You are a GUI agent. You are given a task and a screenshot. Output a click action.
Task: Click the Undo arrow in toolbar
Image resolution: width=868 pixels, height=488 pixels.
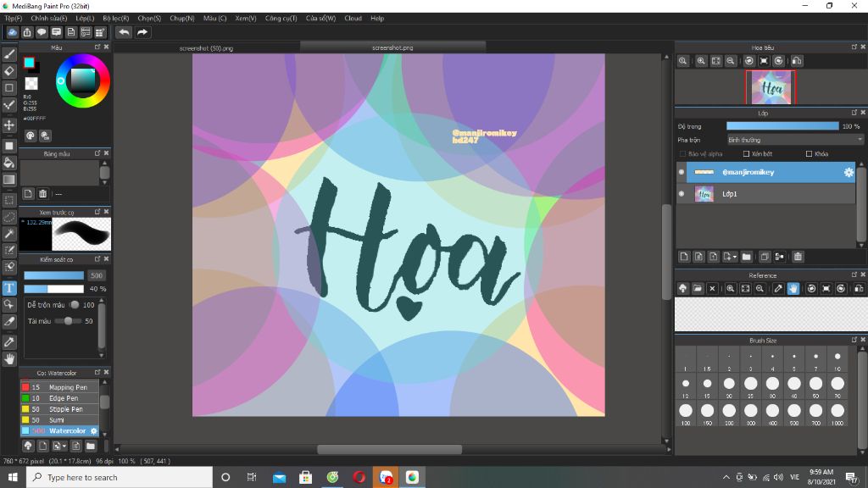click(x=124, y=32)
